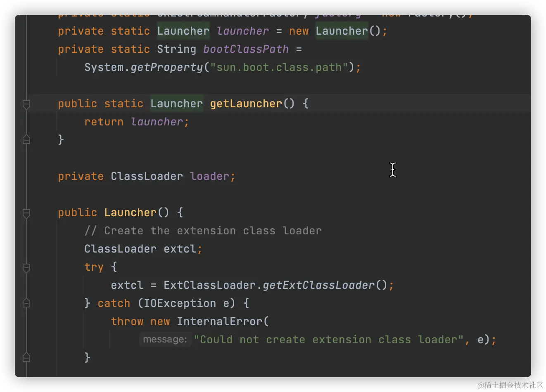This screenshot has width=546, height=392.
Task: Click Launcher in the new Launcher() expression
Action: (342, 31)
